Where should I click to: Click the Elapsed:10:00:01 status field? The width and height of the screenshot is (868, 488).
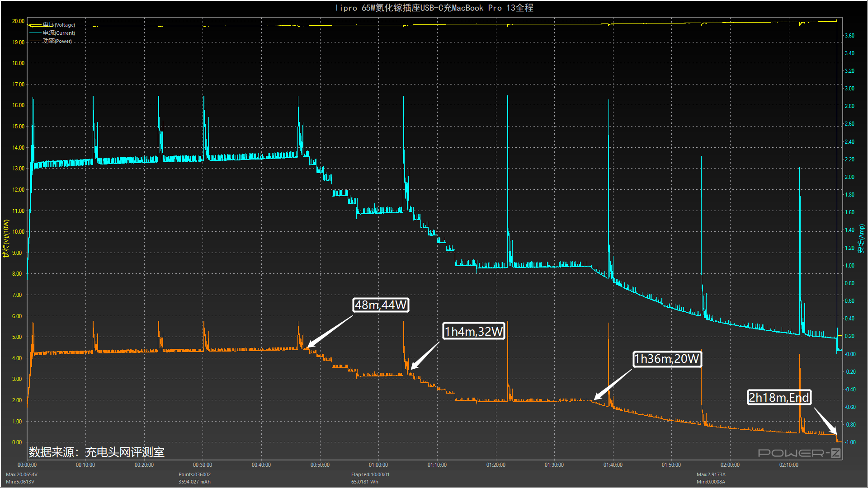(x=370, y=474)
